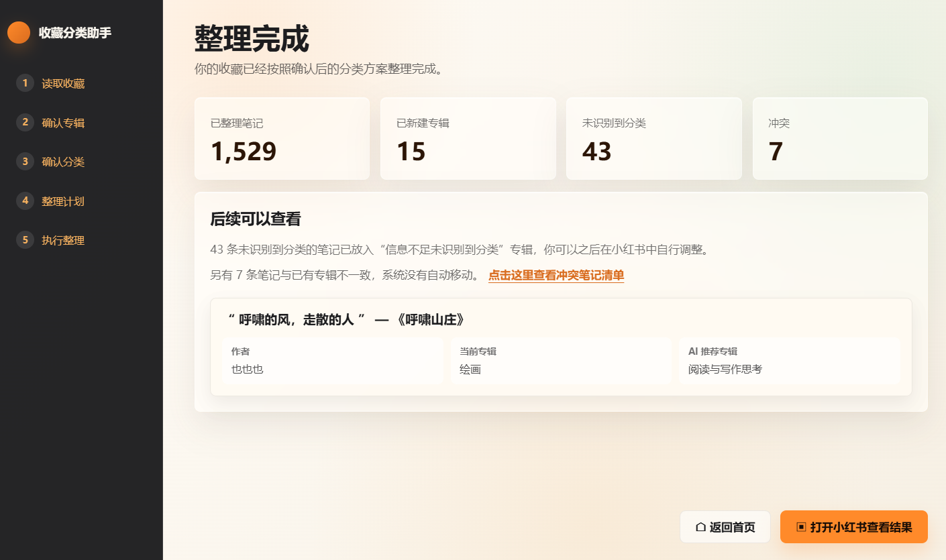Click the 未识别到分类 card label
Screen dimensions: 946x560
[x=614, y=123]
